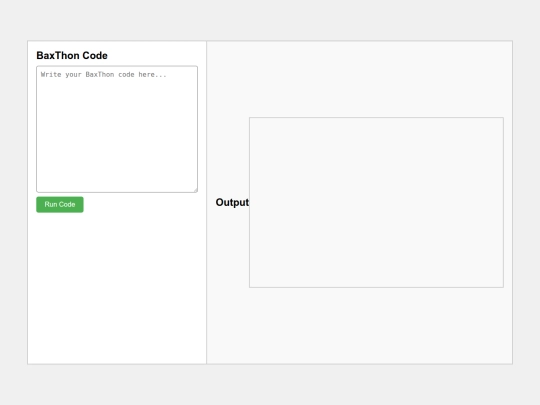Click center of the Output result area

point(376,202)
